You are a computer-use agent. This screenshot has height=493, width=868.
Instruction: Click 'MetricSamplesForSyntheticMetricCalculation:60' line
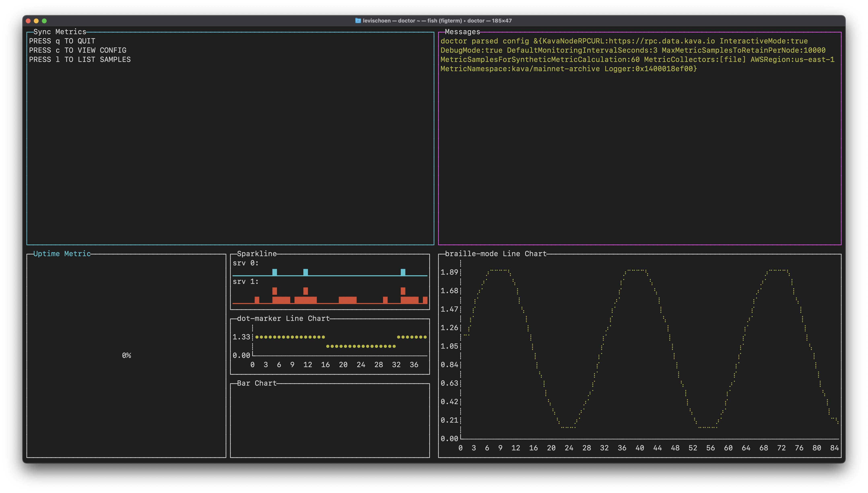click(x=637, y=59)
